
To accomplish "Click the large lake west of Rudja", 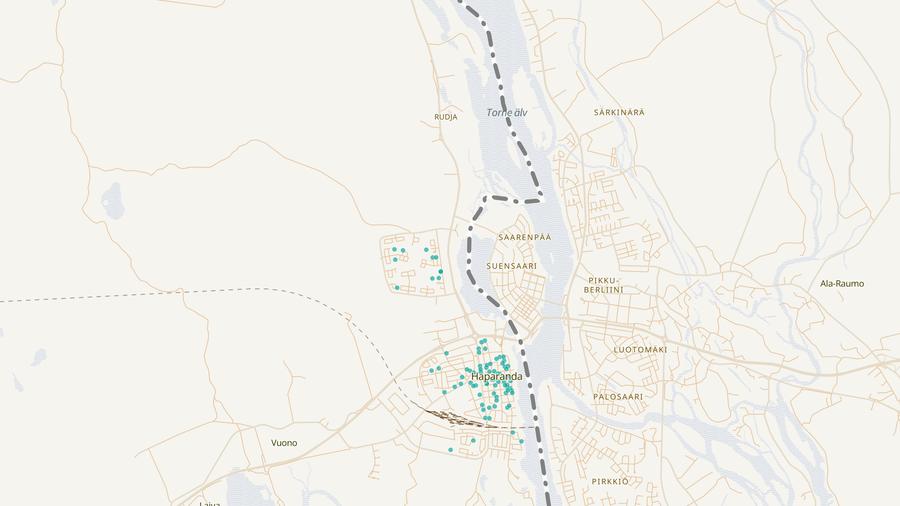I will point(110,203).
